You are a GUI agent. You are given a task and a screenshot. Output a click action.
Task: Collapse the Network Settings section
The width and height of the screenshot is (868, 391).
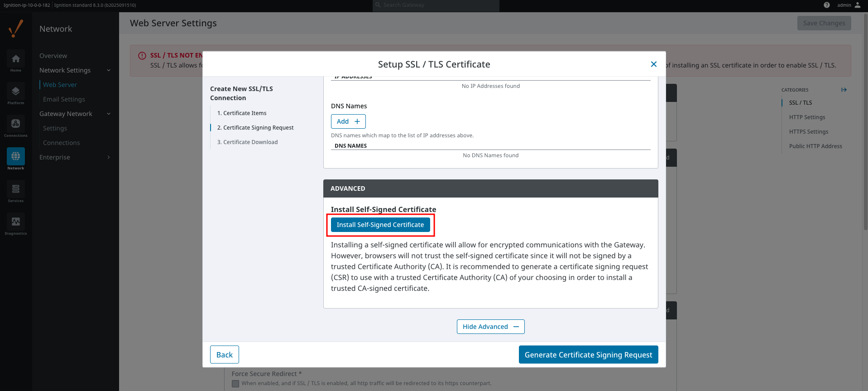[109, 70]
